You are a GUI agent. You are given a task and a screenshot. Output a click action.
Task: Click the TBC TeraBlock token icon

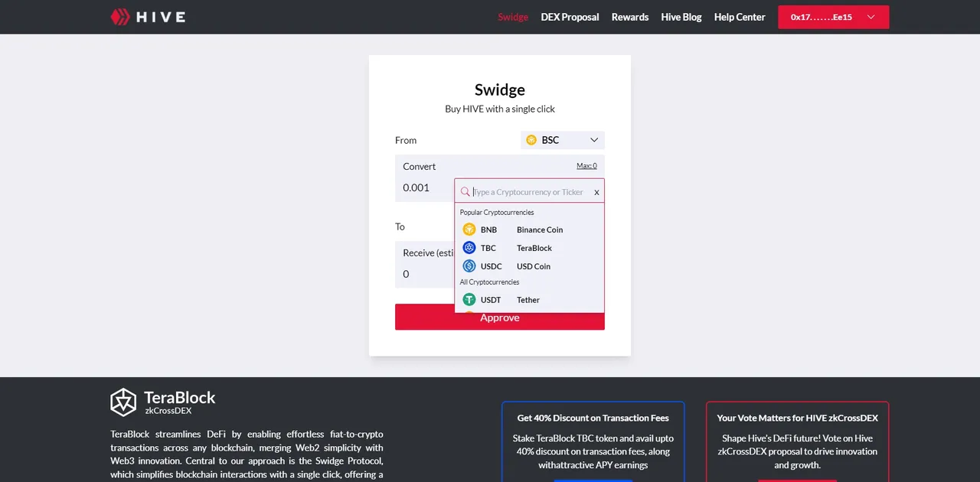[x=469, y=248]
